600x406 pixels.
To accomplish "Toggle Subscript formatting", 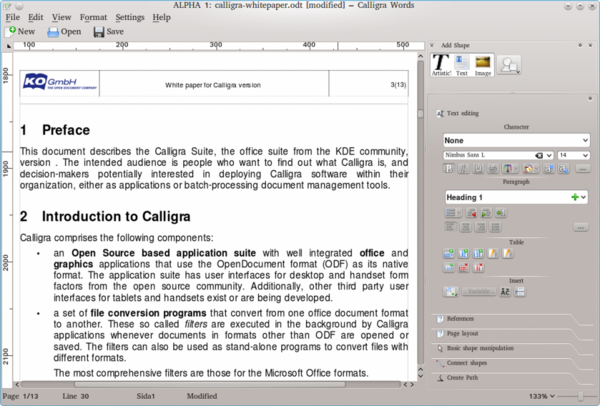I will tap(563, 168).
